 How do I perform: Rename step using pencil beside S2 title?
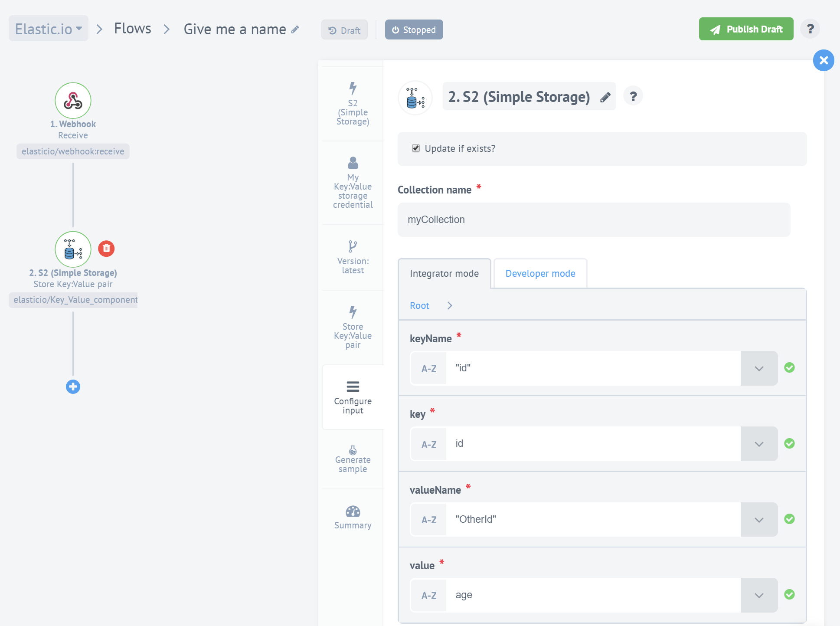pos(605,97)
